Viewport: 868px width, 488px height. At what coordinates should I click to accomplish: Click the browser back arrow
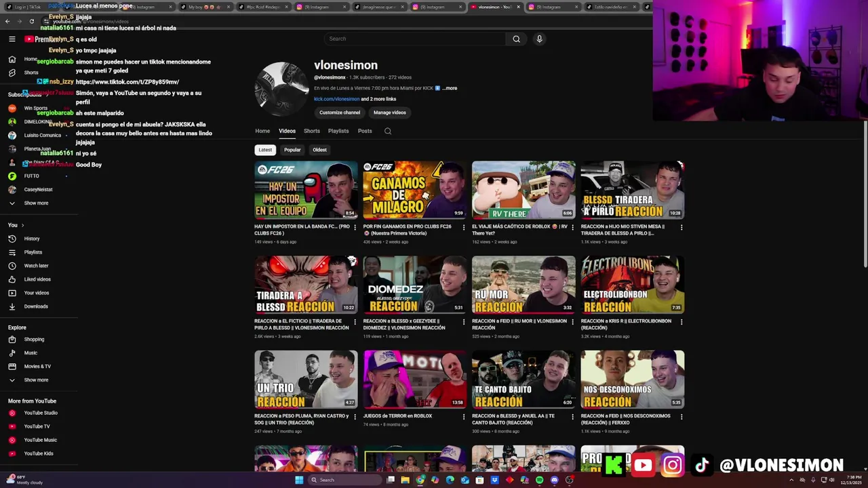click(7, 21)
